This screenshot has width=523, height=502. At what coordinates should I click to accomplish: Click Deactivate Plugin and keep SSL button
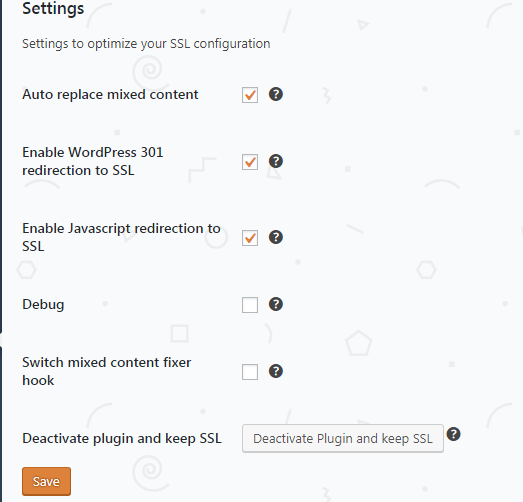343,438
